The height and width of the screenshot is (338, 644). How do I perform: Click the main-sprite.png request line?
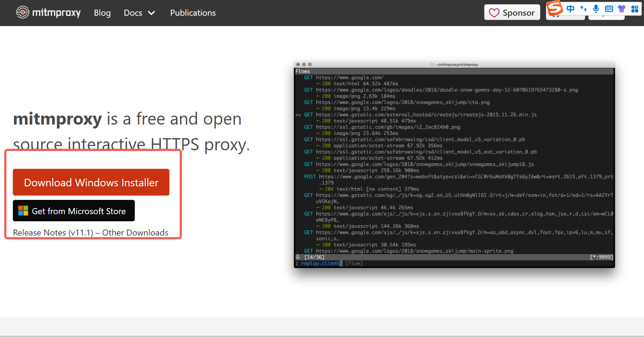[x=409, y=251]
